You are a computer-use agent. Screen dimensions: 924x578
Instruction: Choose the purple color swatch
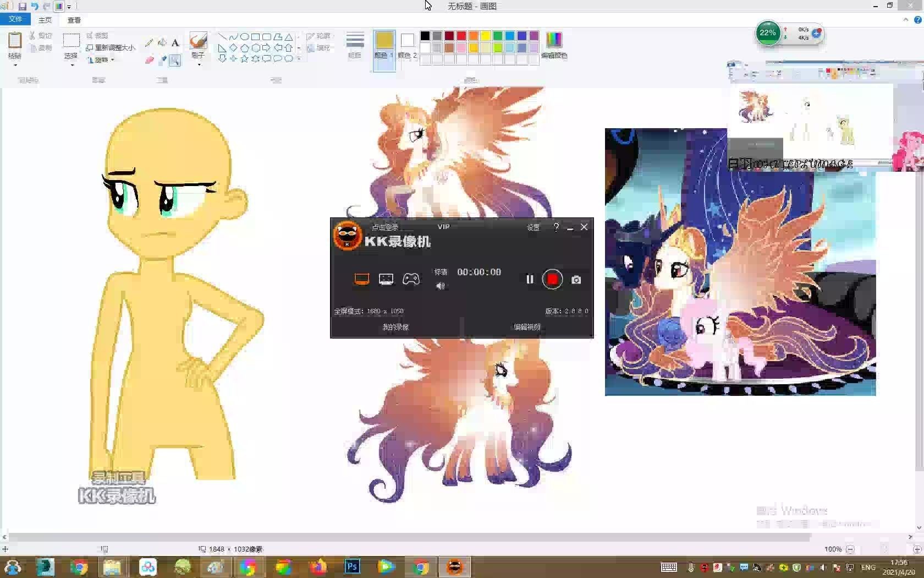click(x=534, y=36)
